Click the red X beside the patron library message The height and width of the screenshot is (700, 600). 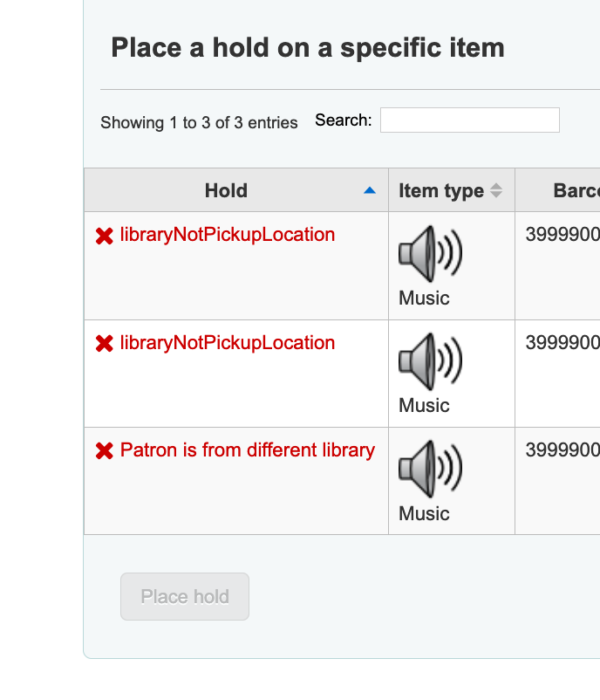click(105, 451)
